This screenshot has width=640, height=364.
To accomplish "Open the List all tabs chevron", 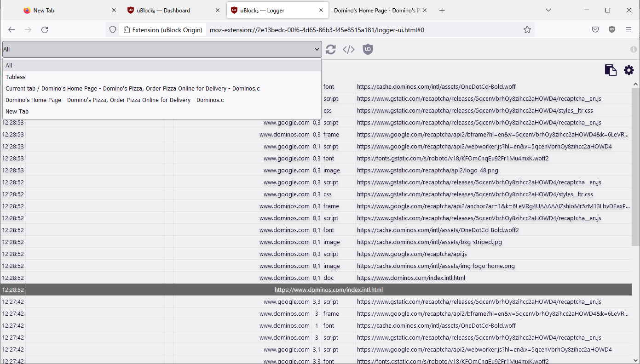I will tap(548, 10).
